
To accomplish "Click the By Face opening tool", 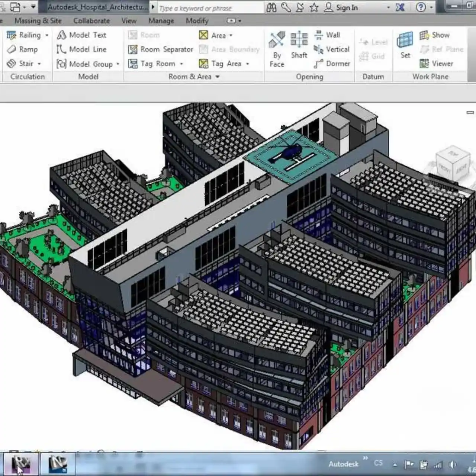I will click(x=277, y=49).
